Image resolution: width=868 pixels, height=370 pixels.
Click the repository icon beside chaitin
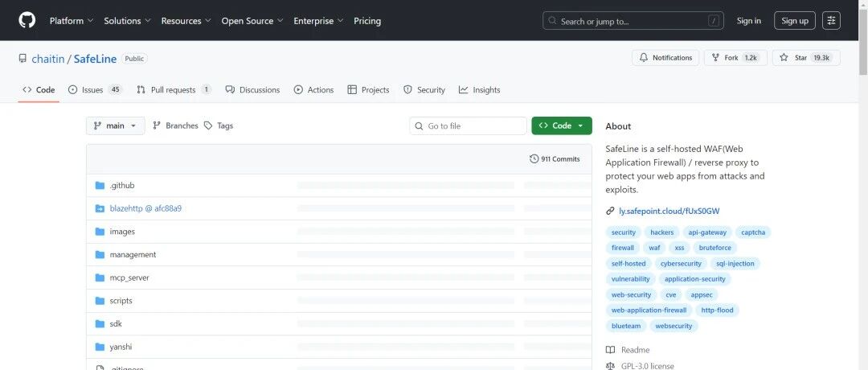tap(23, 58)
